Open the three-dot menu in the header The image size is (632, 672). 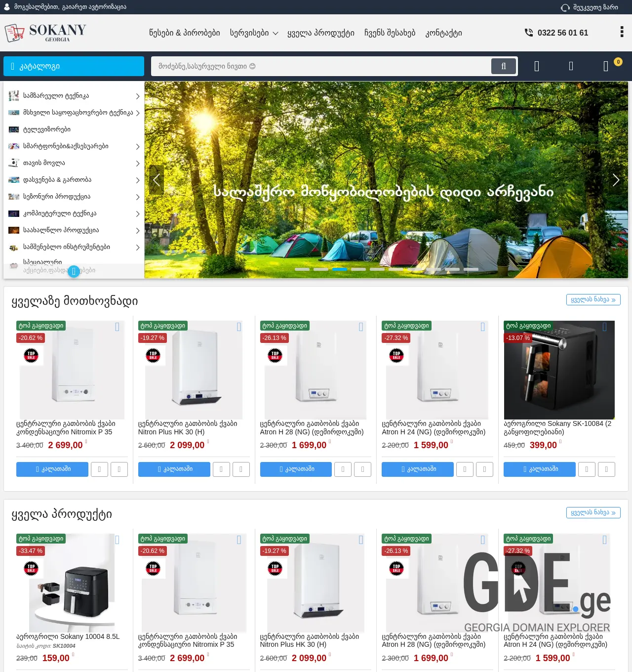[x=621, y=32]
